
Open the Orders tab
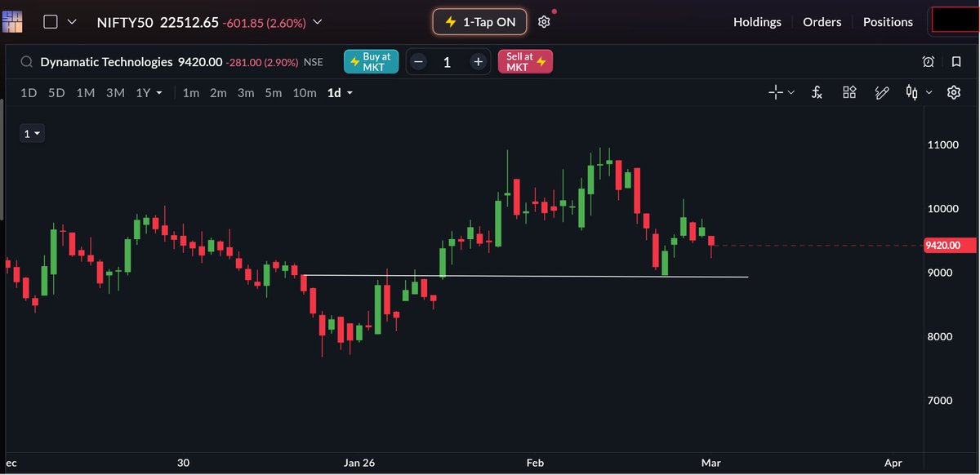tap(822, 22)
